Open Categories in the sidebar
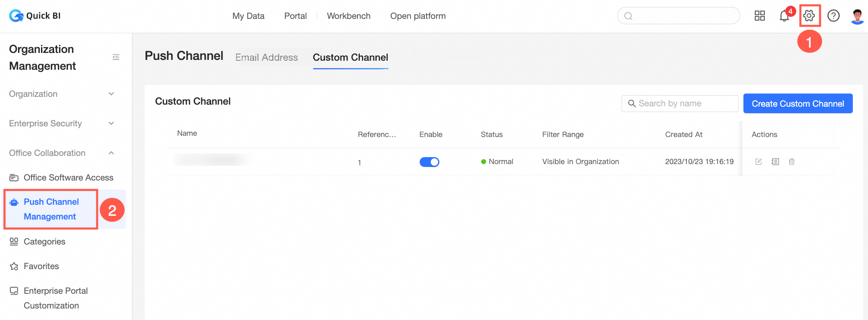The height and width of the screenshot is (320, 868). pos(44,242)
